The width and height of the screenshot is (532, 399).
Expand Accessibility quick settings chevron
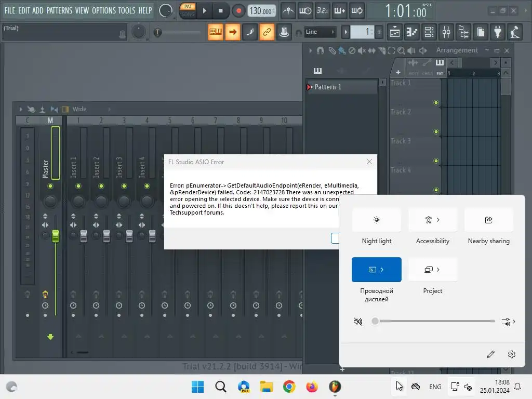tap(438, 220)
